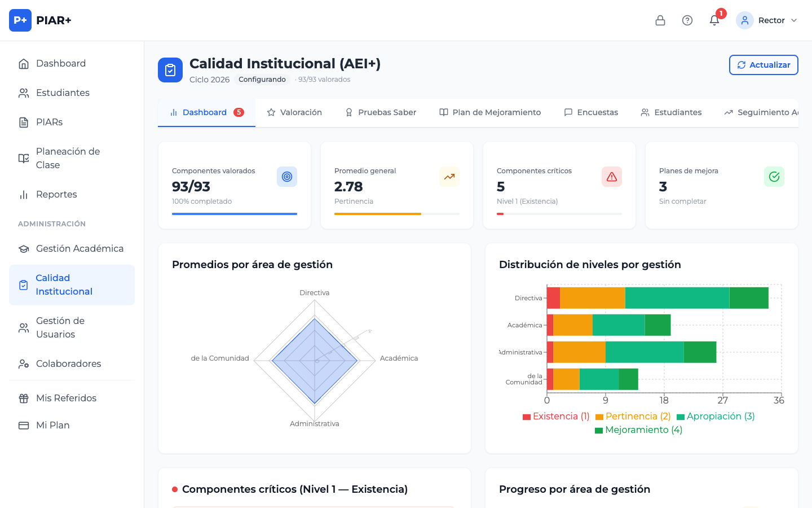Switch to the Valoración tab
The height and width of the screenshot is (508, 812).
coord(294,112)
